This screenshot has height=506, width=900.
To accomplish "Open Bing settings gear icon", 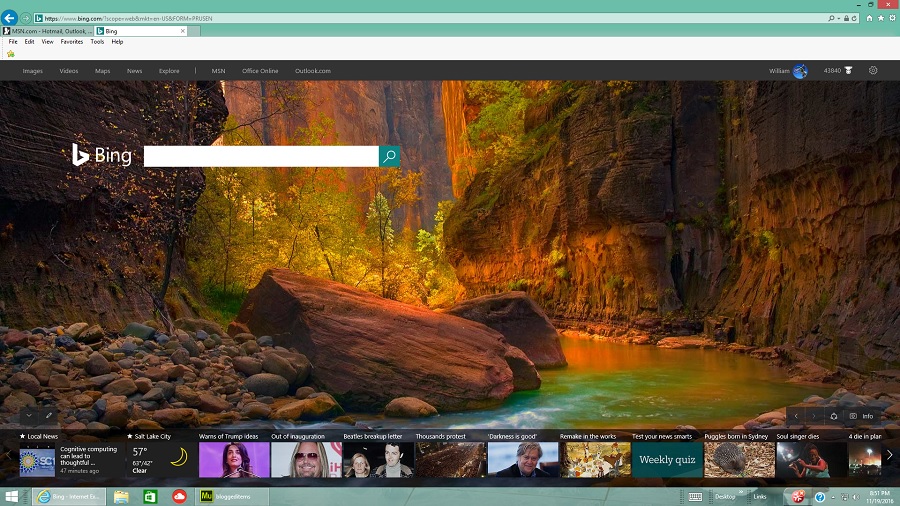I will [873, 70].
